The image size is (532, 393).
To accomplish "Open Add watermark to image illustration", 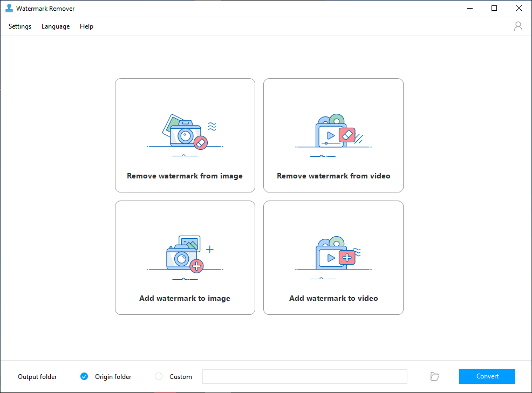I will point(185,258).
